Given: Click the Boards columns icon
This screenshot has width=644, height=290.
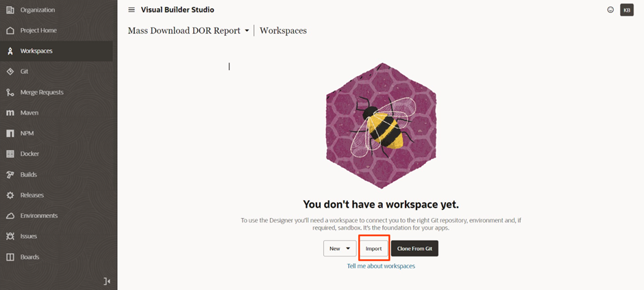Looking at the screenshot, I should (10, 257).
